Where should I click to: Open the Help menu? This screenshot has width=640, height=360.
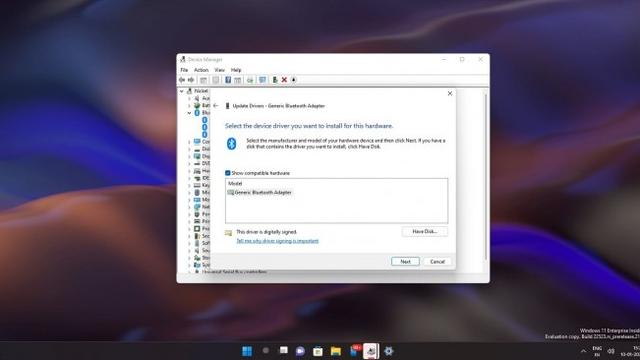pyautogui.click(x=236, y=70)
